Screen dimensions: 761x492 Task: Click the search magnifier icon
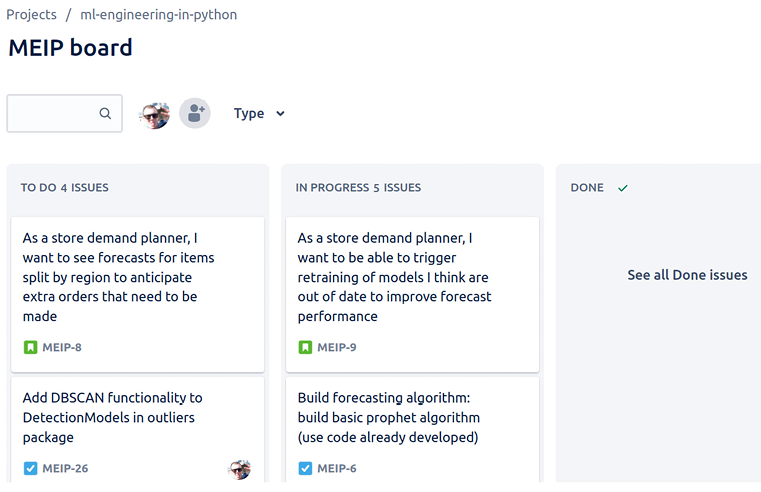pos(105,114)
